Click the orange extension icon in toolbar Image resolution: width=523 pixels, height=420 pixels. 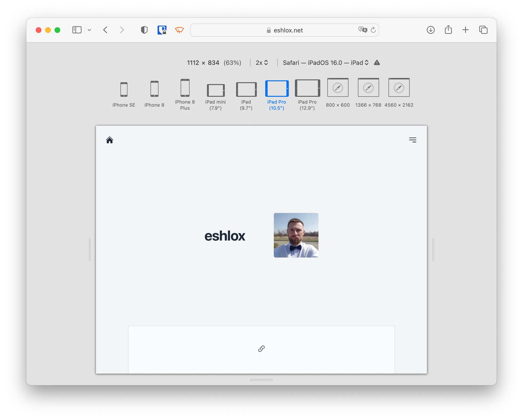tap(179, 30)
